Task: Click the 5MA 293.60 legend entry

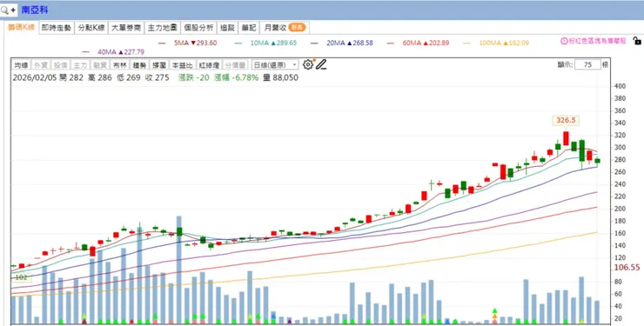Action: 187,43
